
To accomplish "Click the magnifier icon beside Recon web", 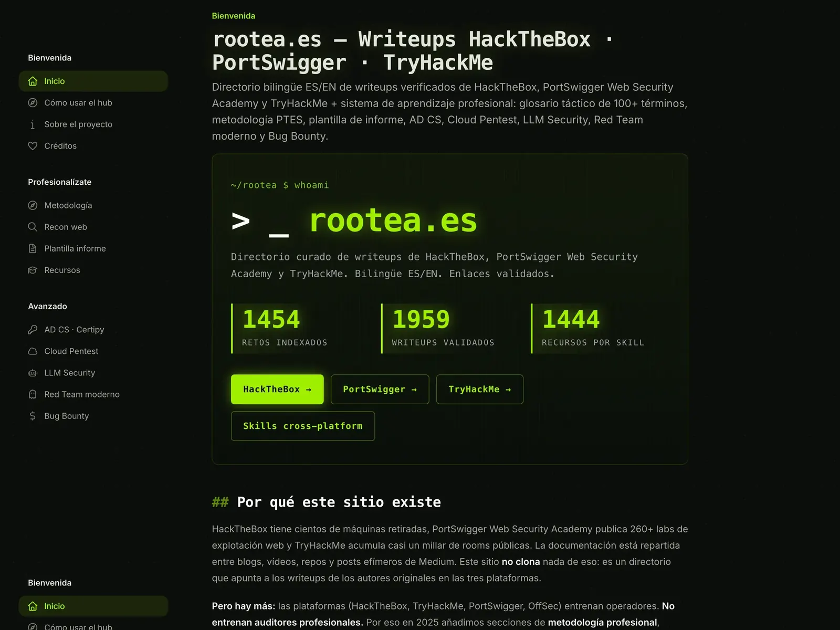I will click(x=33, y=227).
